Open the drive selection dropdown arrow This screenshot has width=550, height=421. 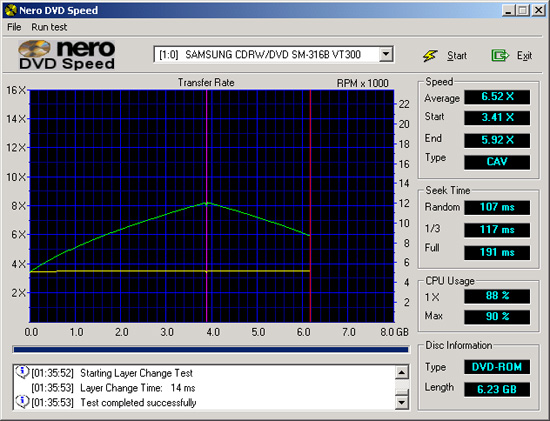click(386, 54)
